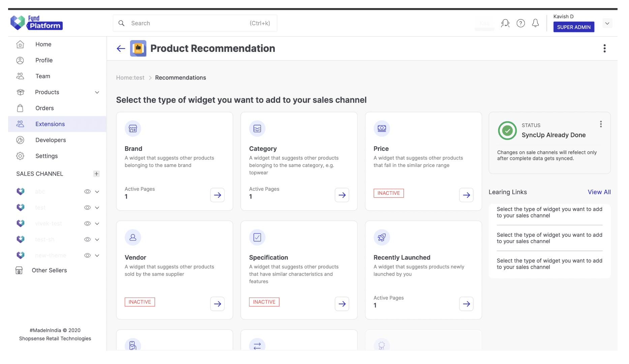Image resolution: width=629 pixels, height=364 pixels.
Task: Click the Product Recommendation extension icon
Action: pyautogui.click(x=138, y=49)
